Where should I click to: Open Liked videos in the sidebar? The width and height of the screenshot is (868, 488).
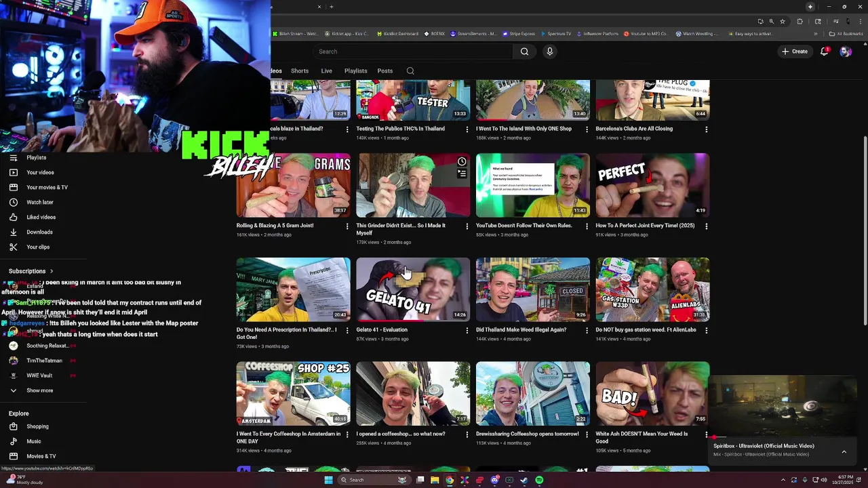click(x=41, y=217)
